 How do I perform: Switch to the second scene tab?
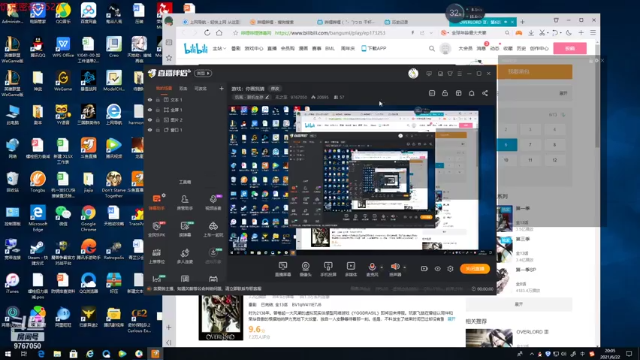(183, 88)
